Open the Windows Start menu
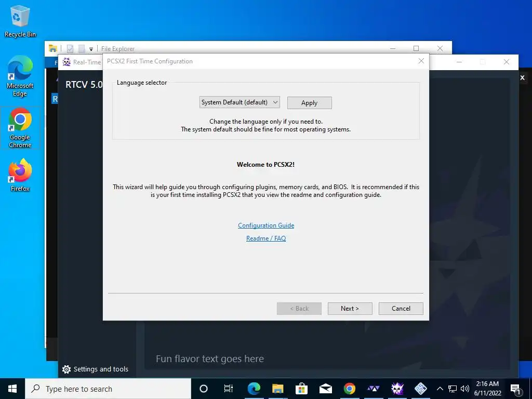The height and width of the screenshot is (399, 532). [12, 389]
